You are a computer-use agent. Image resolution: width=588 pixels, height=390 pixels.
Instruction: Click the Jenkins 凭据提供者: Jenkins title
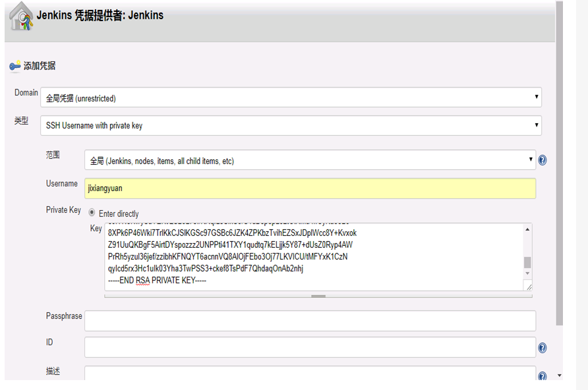coord(100,15)
